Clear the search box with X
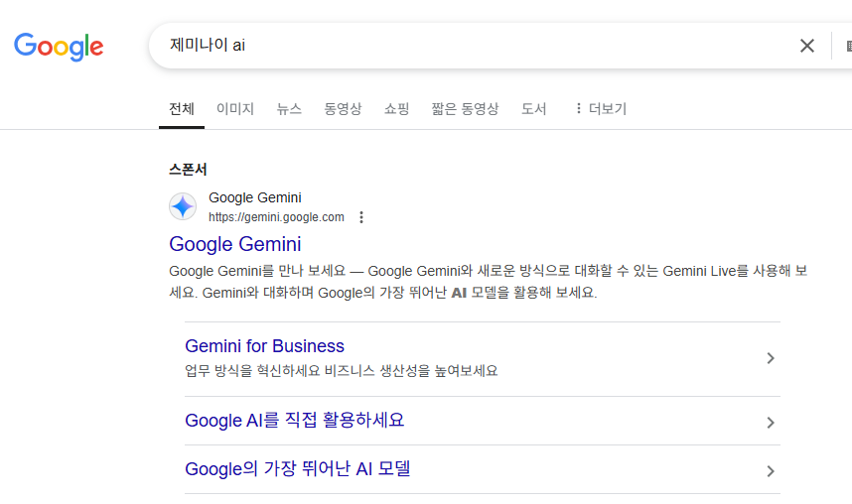This screenshot has width=852, height=504. [x=807, y=46]
